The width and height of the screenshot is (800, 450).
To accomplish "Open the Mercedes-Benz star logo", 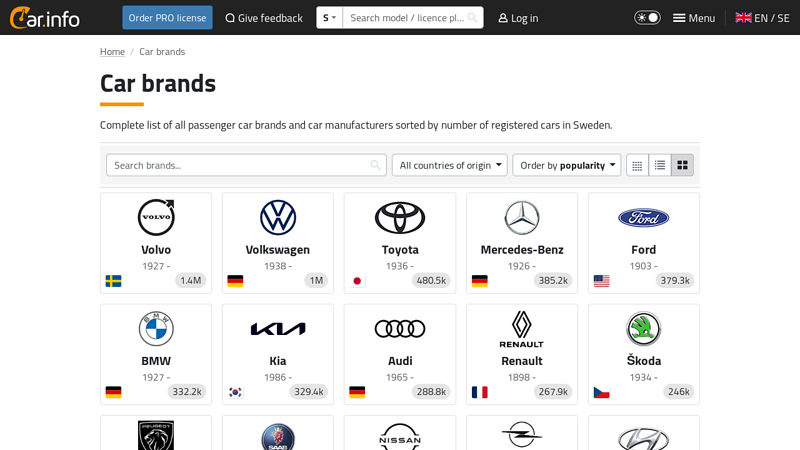I will coord(522,217).
